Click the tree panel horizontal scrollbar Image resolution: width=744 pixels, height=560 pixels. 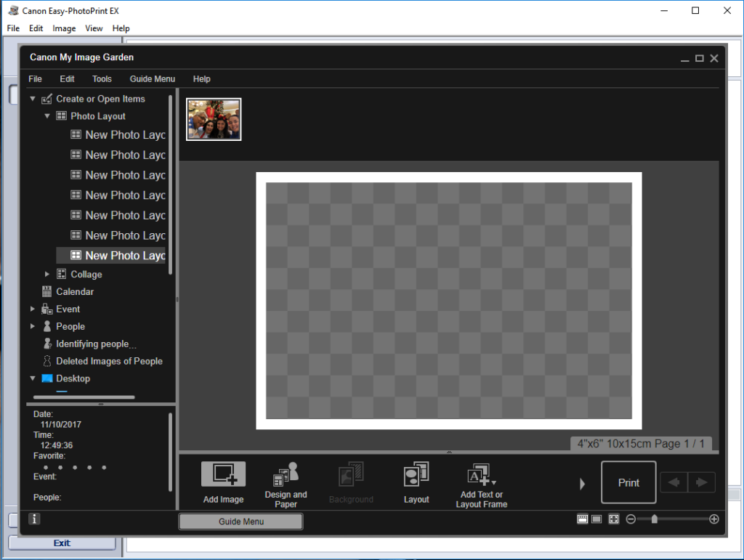(84, 397)
